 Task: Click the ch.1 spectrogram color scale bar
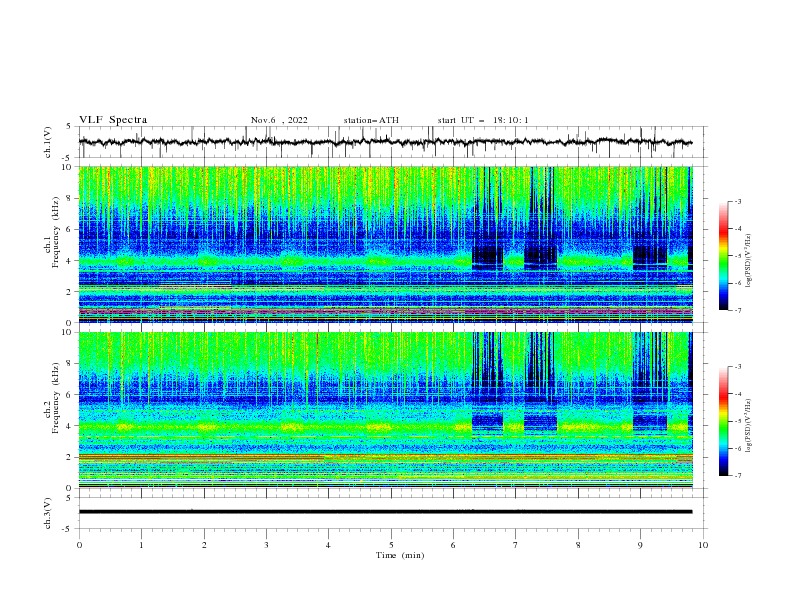tap(724, 256)
